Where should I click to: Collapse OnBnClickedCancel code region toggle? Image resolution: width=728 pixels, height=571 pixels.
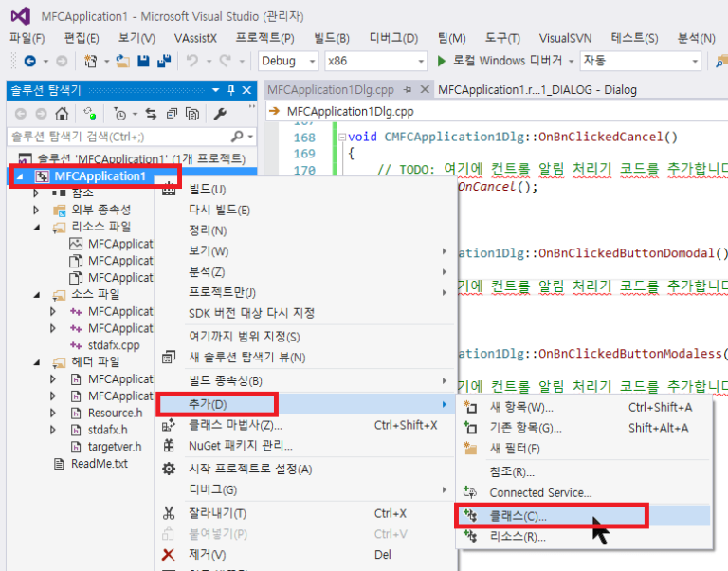point(342,137)
